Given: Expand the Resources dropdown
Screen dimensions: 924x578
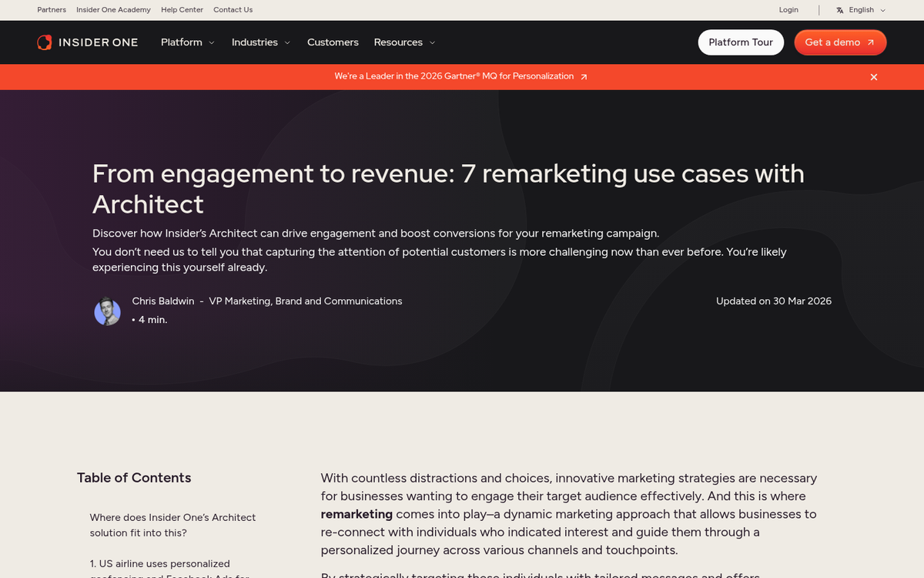Looking at the screenshot, I should pyautogui.click(x=404, y=42).
